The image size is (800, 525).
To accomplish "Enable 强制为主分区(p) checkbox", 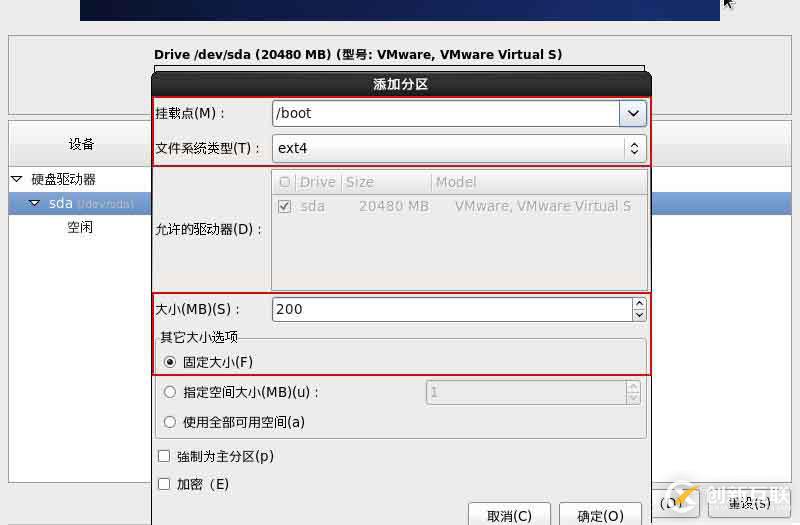I will [164, 456].
